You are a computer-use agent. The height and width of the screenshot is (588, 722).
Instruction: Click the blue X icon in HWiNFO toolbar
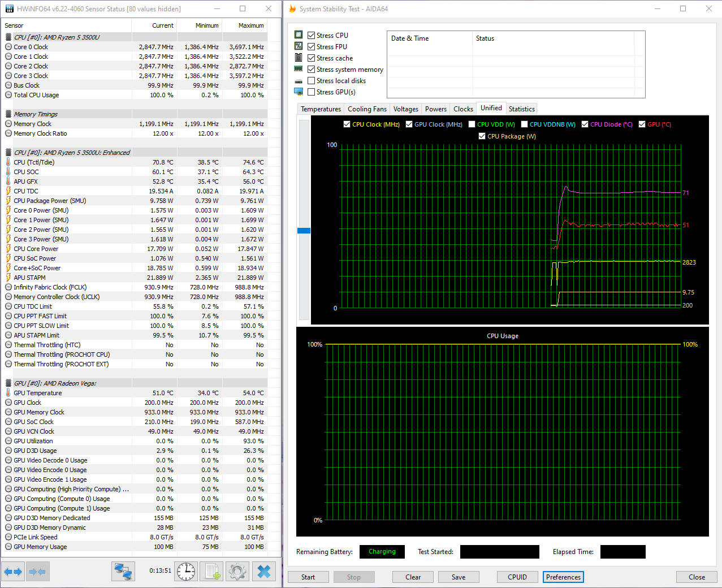264,572
